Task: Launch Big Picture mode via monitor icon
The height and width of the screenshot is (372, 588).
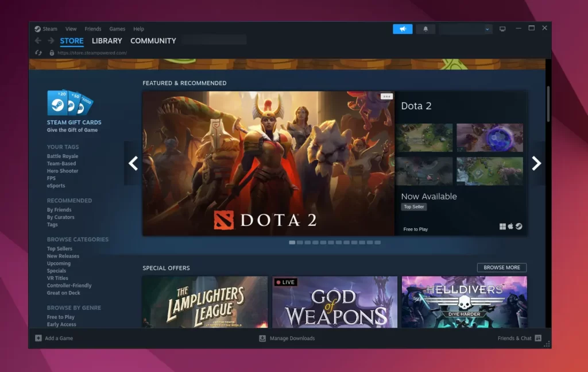Action: [502, 29]
